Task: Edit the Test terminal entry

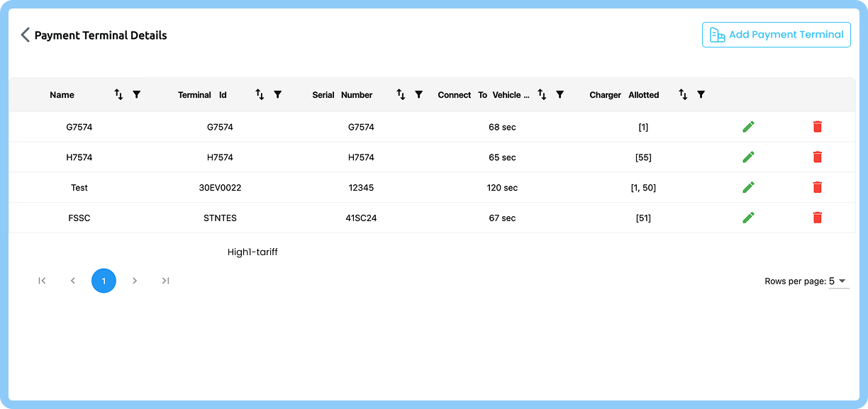Action: click(x=748, y=187)
